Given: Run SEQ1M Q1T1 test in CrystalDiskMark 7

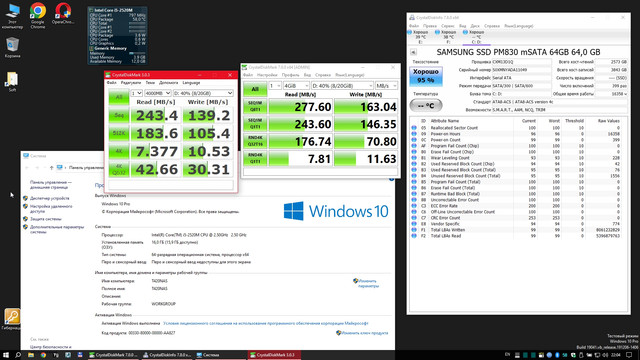Looking at the screenshot, I should click(x=255, y=124).
